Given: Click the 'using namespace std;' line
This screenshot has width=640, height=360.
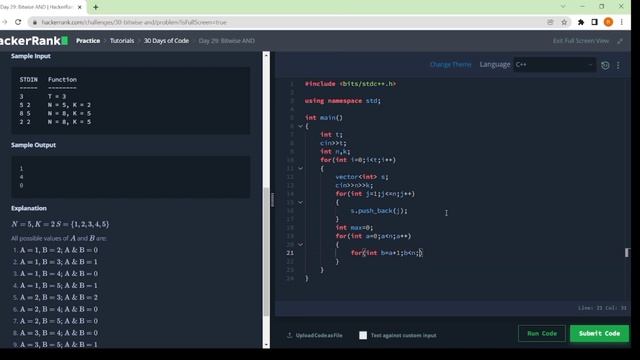Looking at the screenshot, I should pyautogui.click(x=342, y=101).
